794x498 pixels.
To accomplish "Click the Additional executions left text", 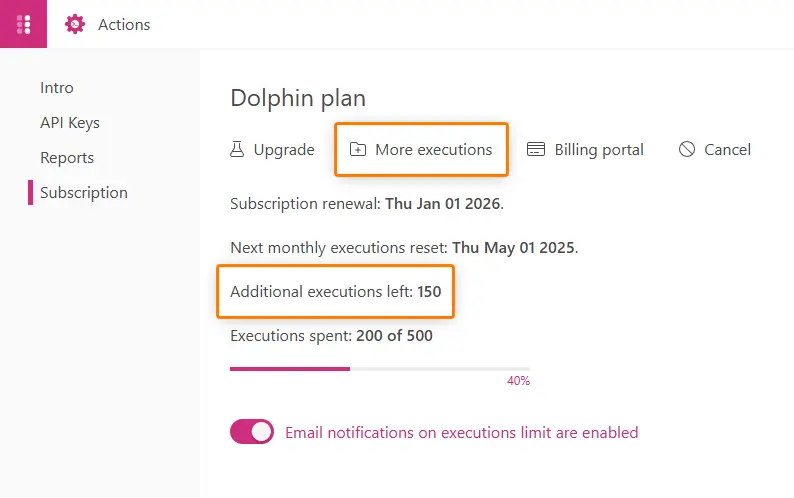I will [x=336, y=292].
